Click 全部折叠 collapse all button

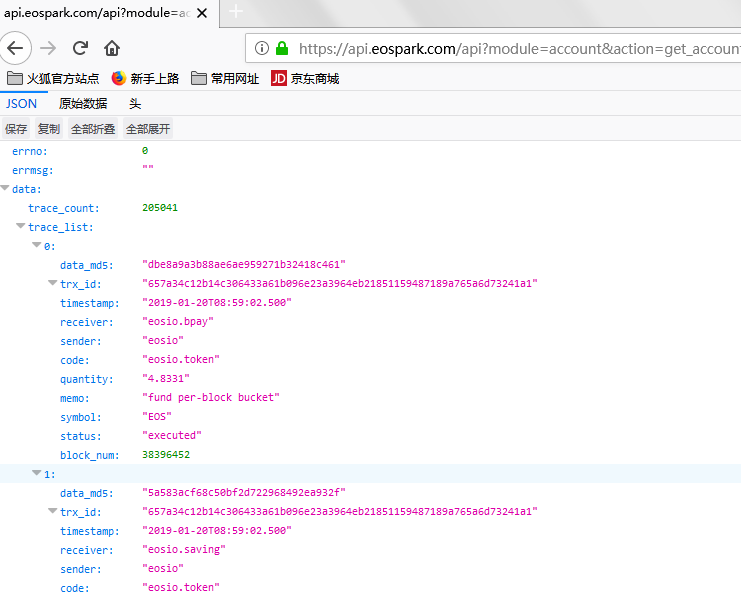pyautogui.click(x=93, y=129)
